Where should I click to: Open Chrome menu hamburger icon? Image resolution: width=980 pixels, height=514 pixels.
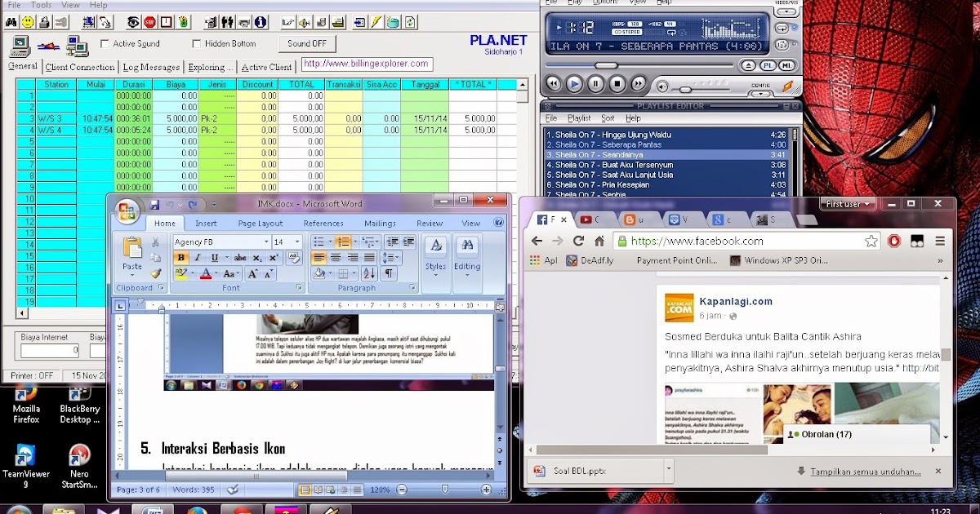tap(940, 241)
